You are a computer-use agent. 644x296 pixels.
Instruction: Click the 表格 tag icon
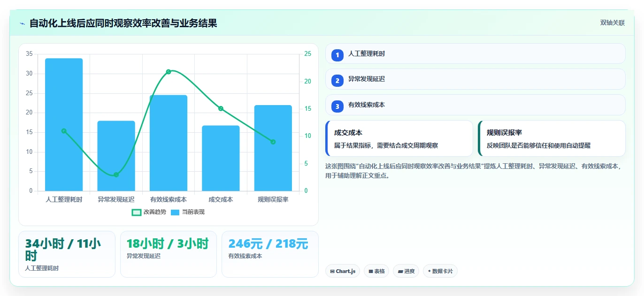click(370, 271)
